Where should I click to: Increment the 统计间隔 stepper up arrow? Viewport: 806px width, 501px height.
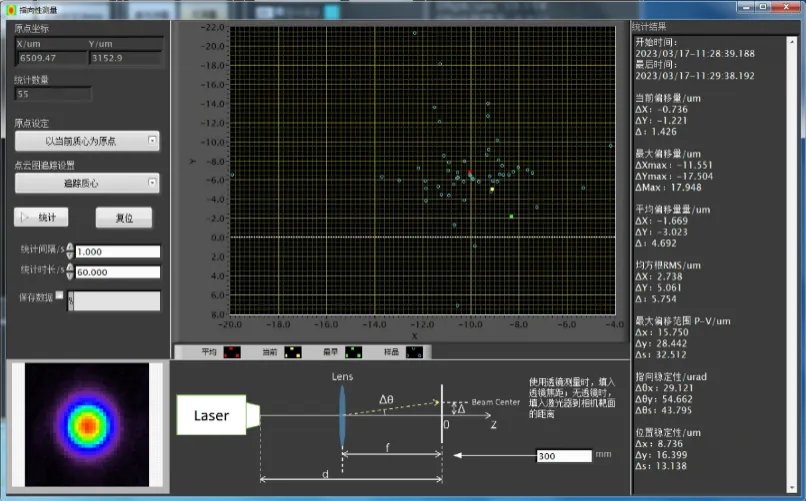70,247
